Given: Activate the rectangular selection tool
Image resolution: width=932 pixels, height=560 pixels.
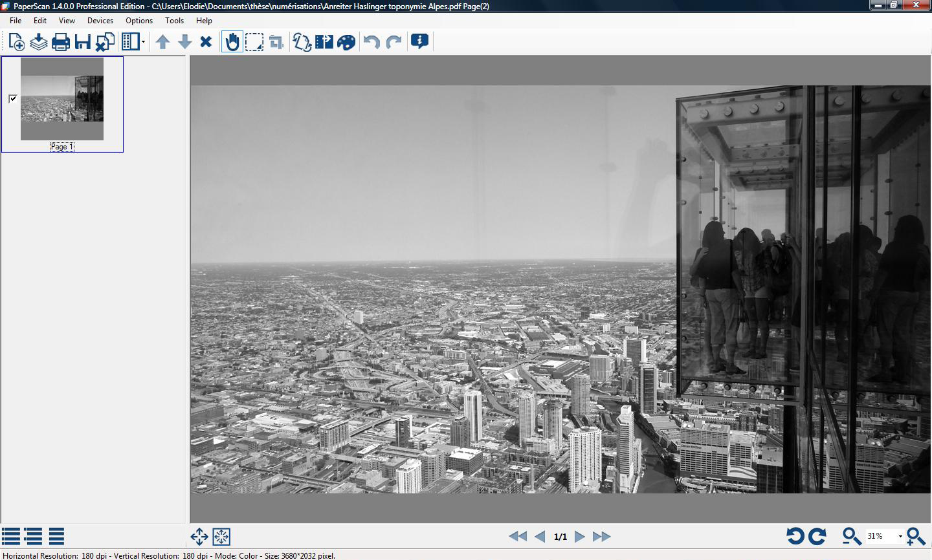Looking at the screenshot, I should [254, 42].
